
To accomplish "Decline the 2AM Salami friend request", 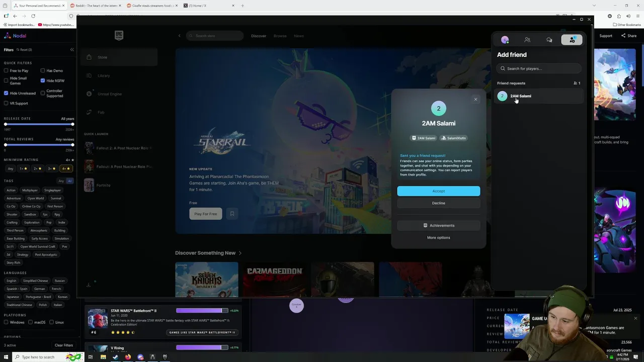I will [438, 203].
